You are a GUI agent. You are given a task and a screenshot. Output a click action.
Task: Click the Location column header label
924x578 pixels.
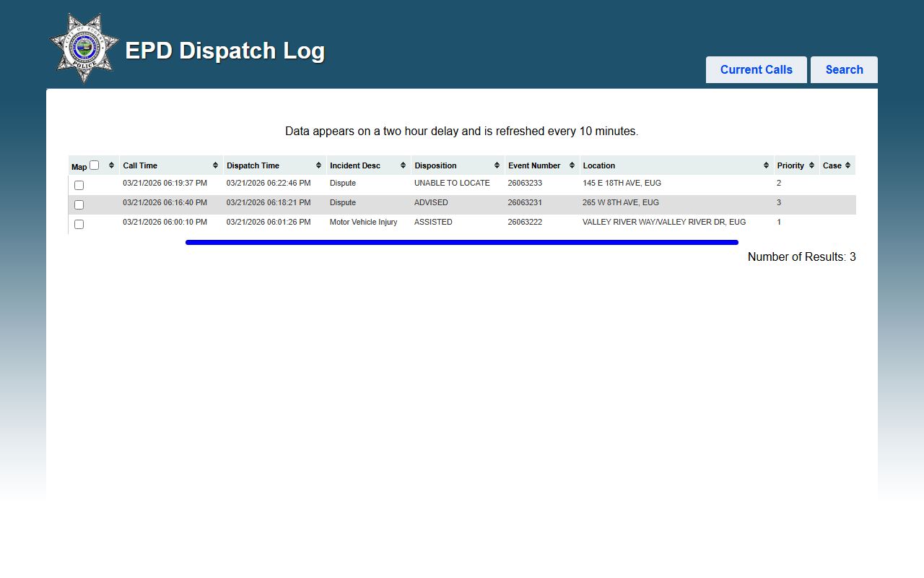click(x=599, y=165)
